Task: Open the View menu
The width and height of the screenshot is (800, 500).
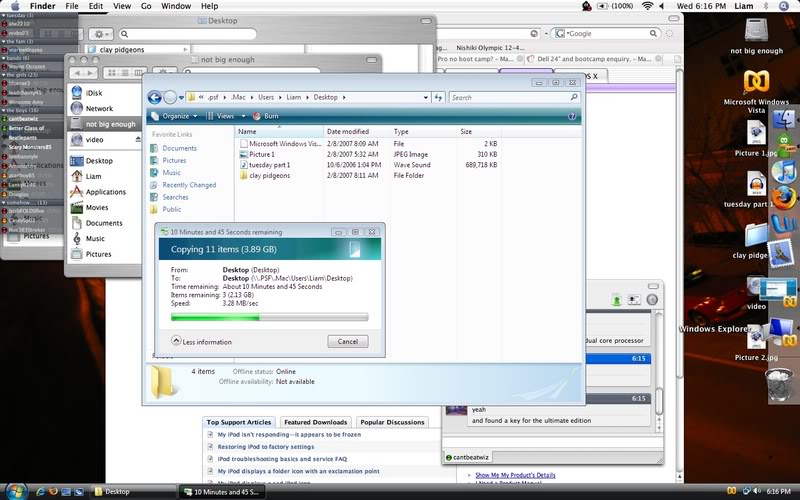Action: tap(122, 6)
